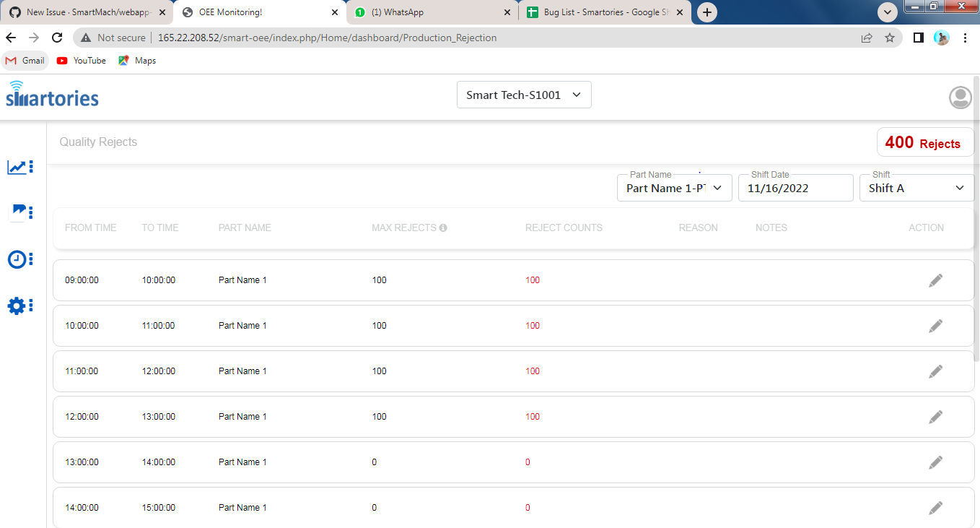Click the FROM TIME column header
The image size is (980, 528).
pyautogui.click(x=90, y=228)
